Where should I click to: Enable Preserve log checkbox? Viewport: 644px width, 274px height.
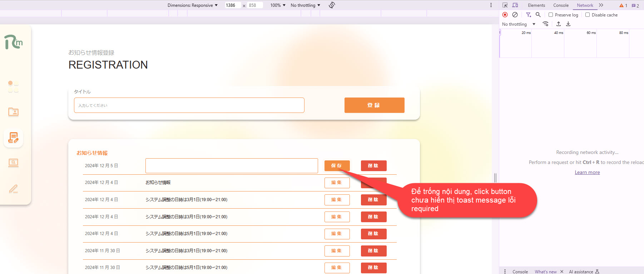(x=551, y=15)
